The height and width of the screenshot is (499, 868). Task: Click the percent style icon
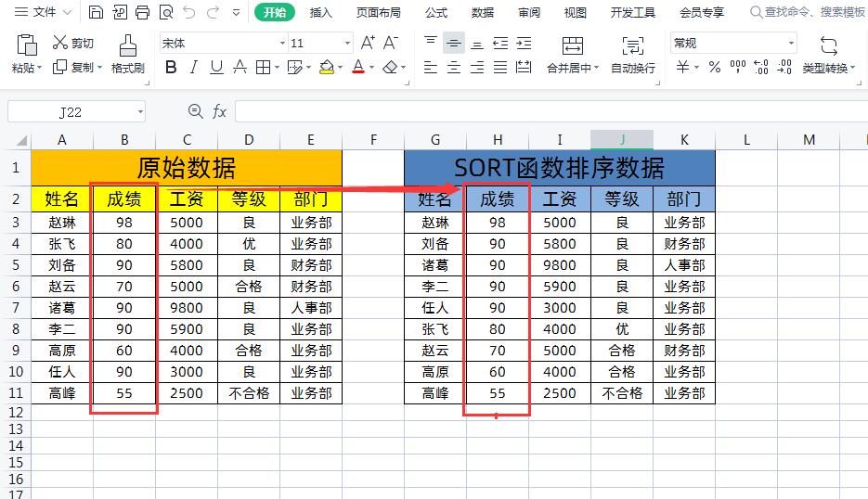pos(714,67)
